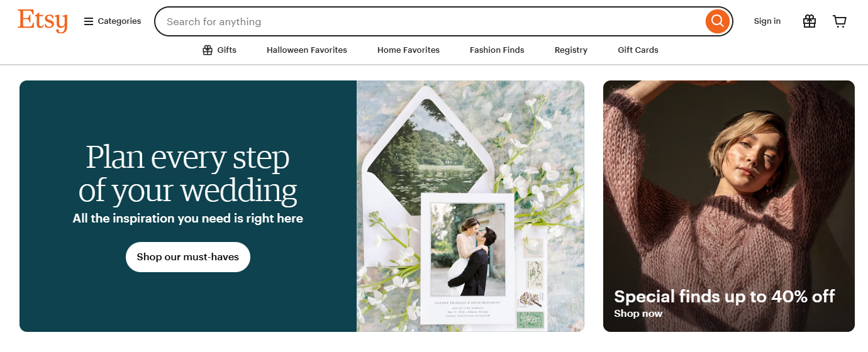Click the wedding invitation photo

click(470, 206)
